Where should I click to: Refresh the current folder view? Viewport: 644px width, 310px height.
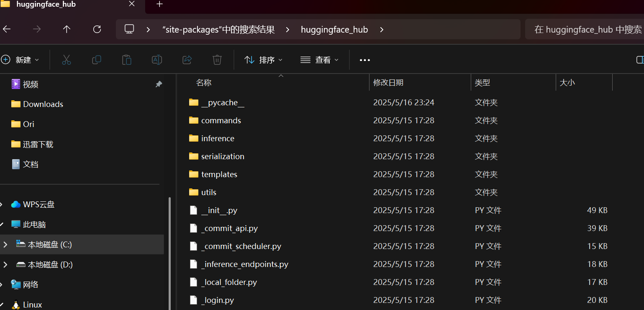(x=97, y=29)
